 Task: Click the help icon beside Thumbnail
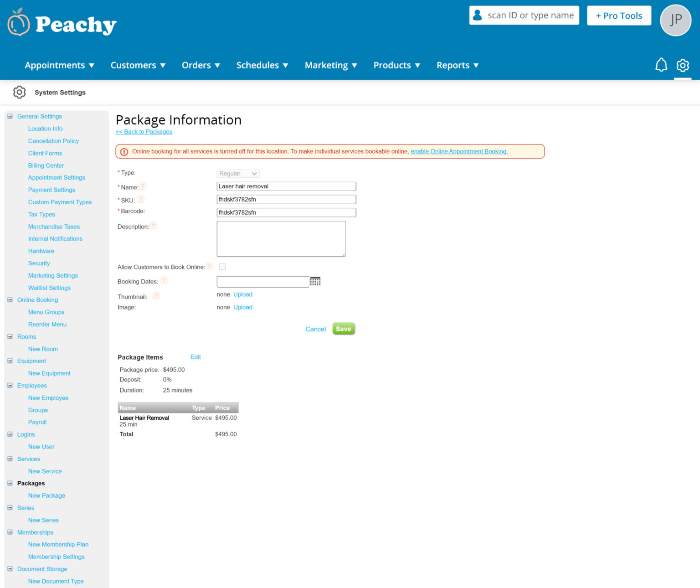[x=156, y=296]
